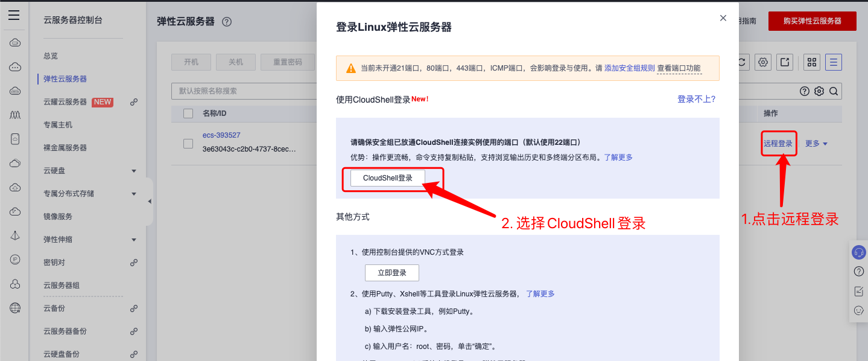Screen dimensions: 868x361
Task: Click 了解更多 next to Putty, Xshell instructions
Action: (x=540, y=294)
